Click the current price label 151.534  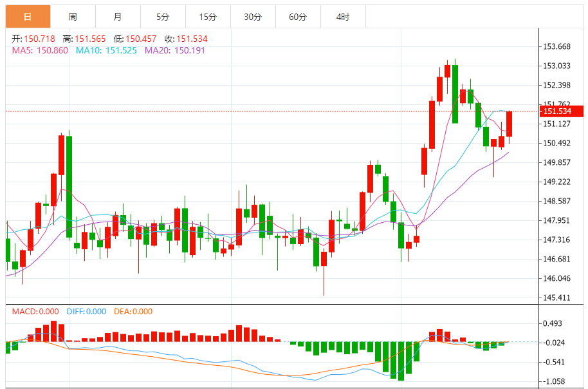[x=562, y=111]
